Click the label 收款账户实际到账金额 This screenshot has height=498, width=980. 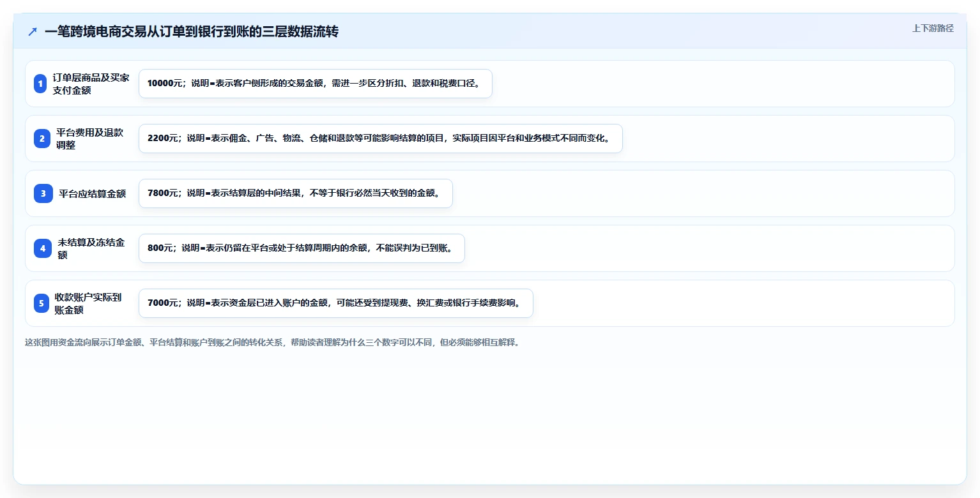click(88, 303)
